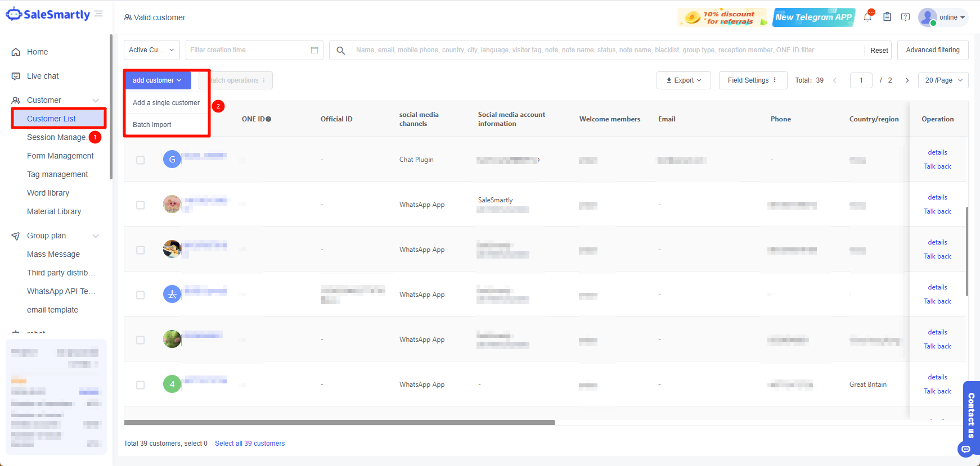The image size is (980, 466).
Task: Click Select all 39 customers link
Action: point(250,444)
